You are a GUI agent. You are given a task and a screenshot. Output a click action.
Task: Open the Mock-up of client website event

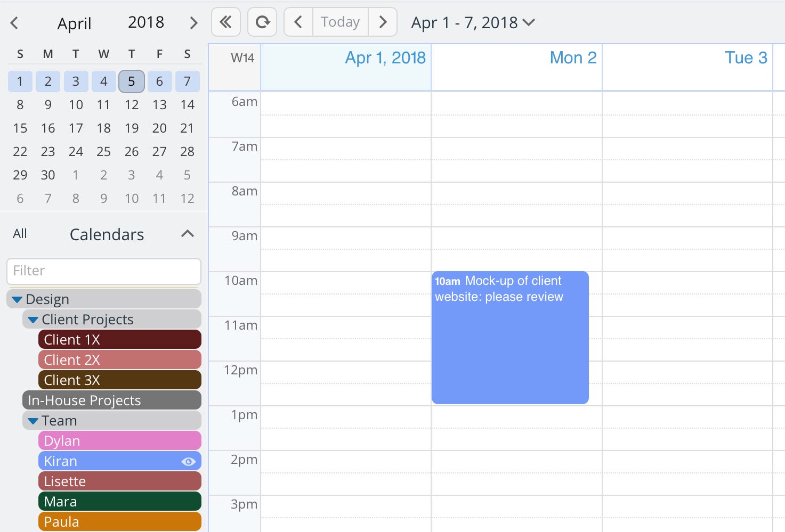point(509,335)
